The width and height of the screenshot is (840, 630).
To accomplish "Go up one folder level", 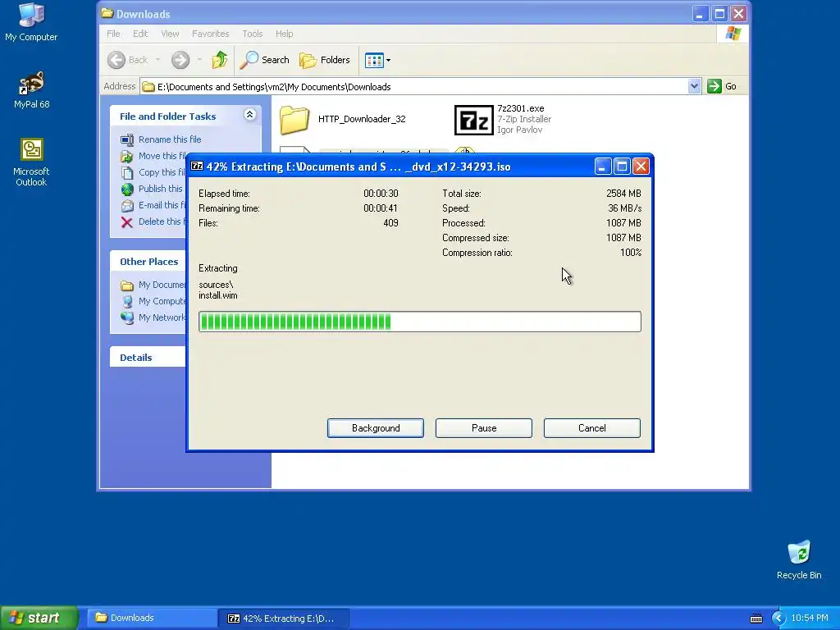I will [220, 60].
